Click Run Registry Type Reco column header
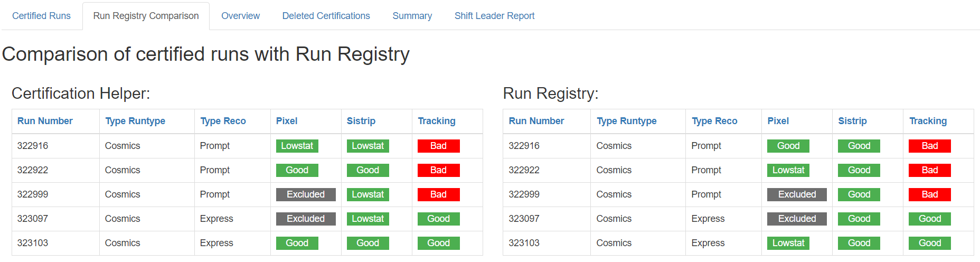980x262 pixels. coord(714,121)
